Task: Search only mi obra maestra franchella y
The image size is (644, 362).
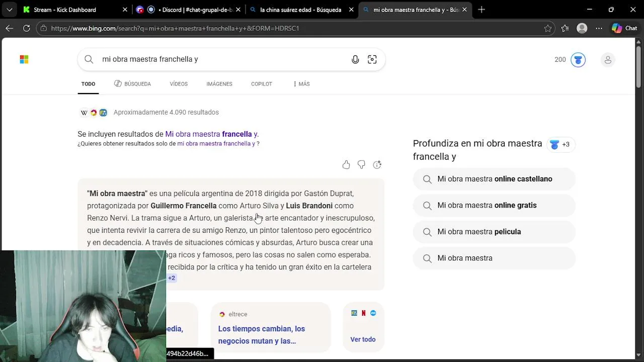Action: (216, 144)
